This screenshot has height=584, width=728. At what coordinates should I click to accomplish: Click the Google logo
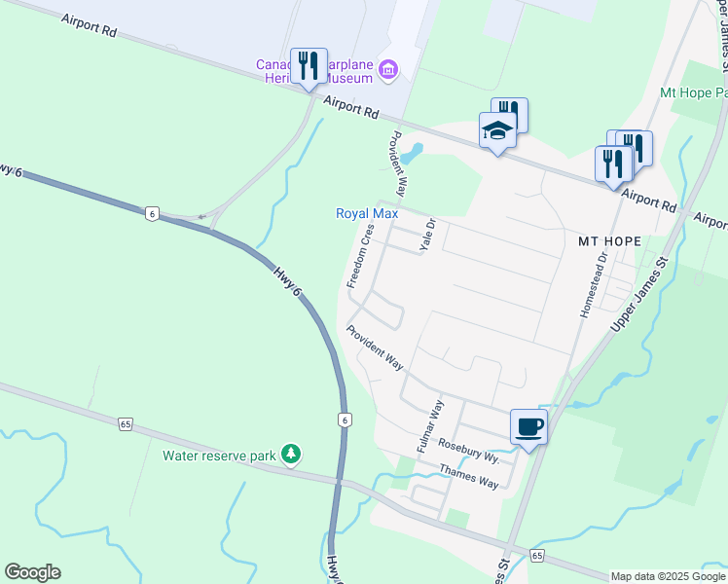coord(32,572)
